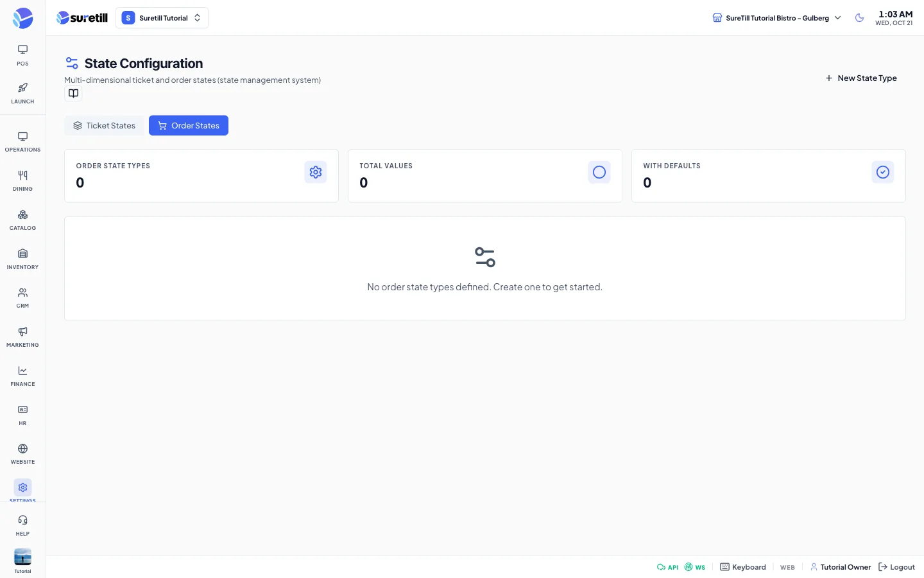Click the WS connection status indicator
Screen dimensions: 924x578
point(695,567)
